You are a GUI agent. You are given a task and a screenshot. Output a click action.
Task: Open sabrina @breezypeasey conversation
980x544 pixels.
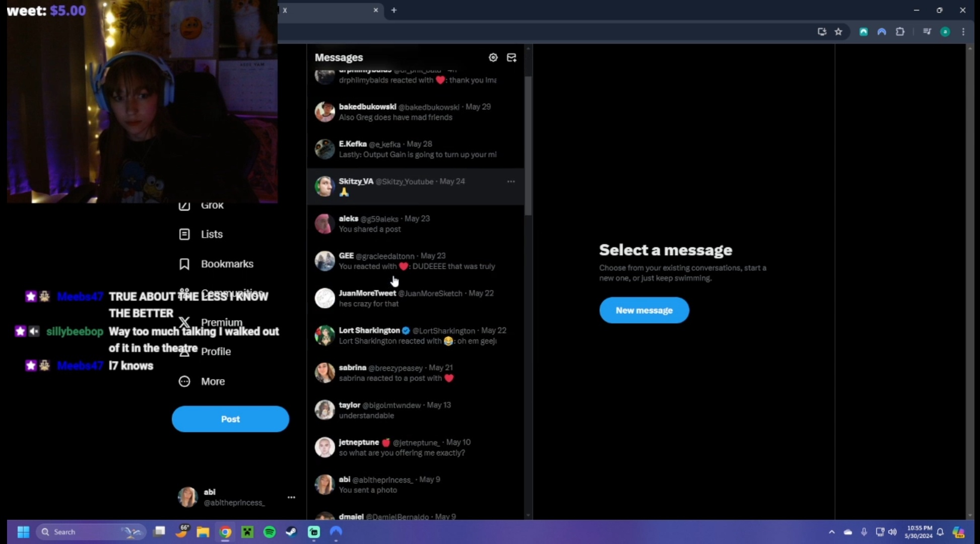pos(415,373)
